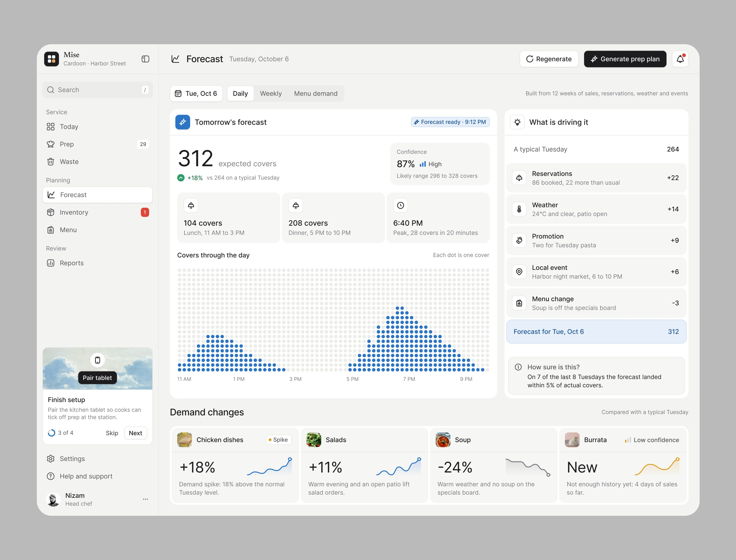Expand the Reservations driver row
Viewport: 736px width, 560px height.
[596, 178]
